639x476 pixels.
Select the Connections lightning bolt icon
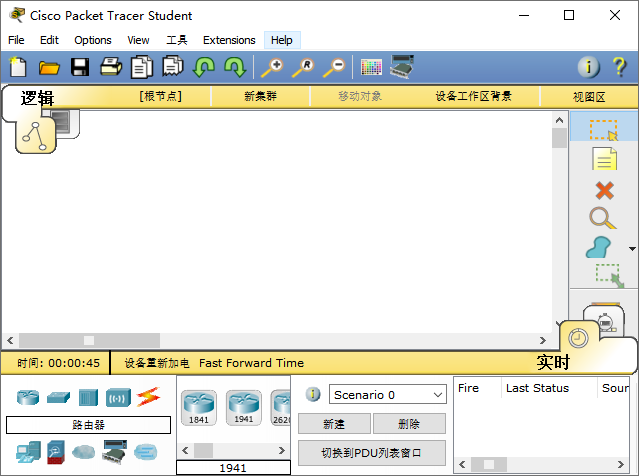click(x=148, y=397)
